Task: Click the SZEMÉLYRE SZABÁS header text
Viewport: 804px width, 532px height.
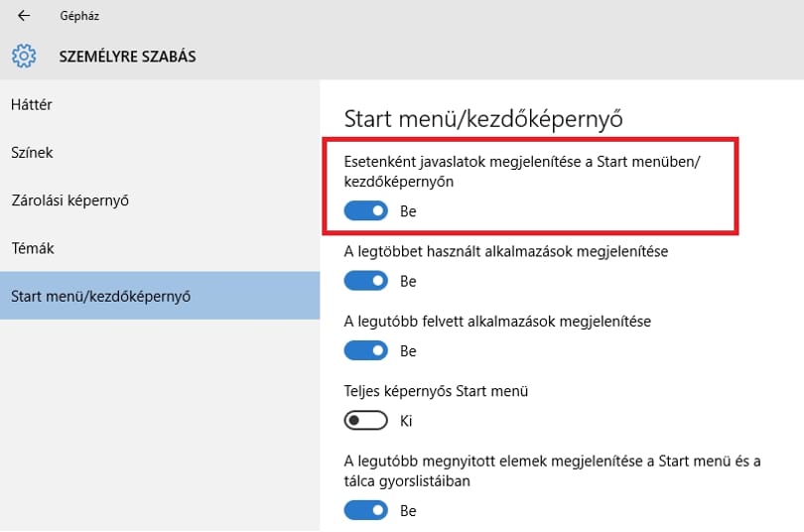Action: pos(127,57)
